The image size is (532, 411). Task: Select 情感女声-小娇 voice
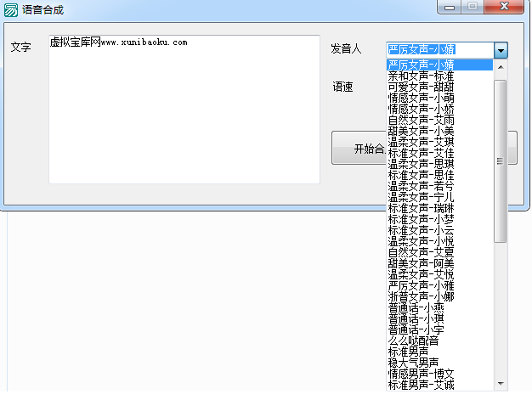[439, 109]
